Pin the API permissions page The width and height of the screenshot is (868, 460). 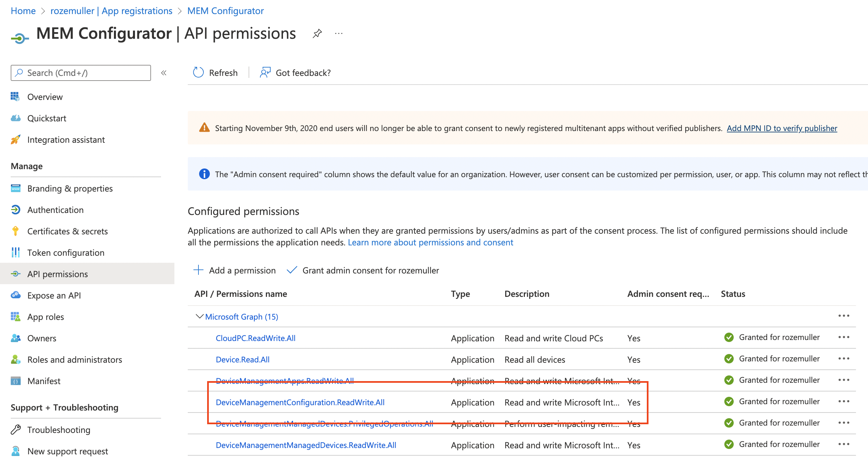click(317, 33)
